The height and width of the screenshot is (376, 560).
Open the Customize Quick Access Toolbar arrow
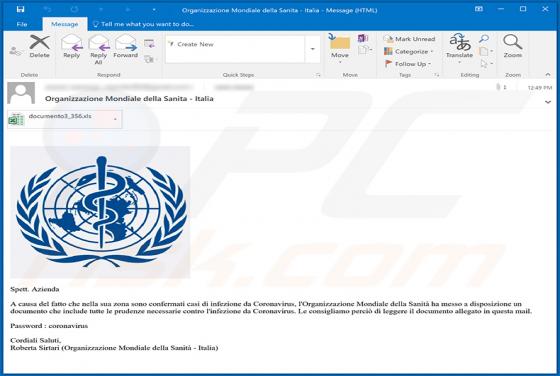coord(154,9)
